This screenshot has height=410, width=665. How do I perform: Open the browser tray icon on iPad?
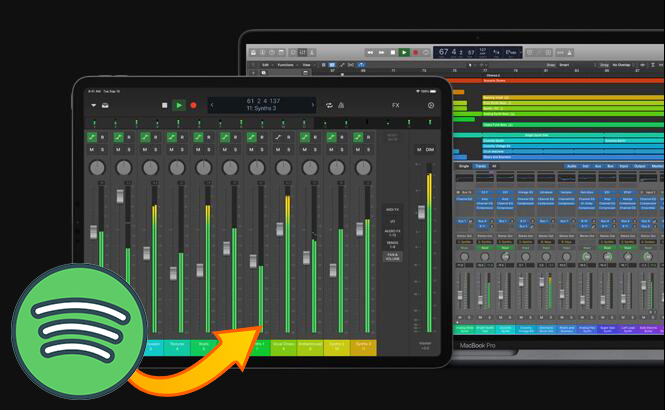coord(105,105)
